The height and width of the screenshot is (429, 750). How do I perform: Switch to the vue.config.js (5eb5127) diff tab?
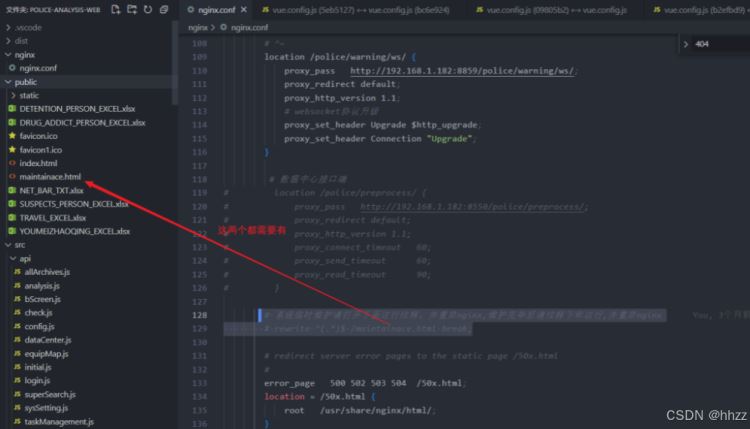333,10
